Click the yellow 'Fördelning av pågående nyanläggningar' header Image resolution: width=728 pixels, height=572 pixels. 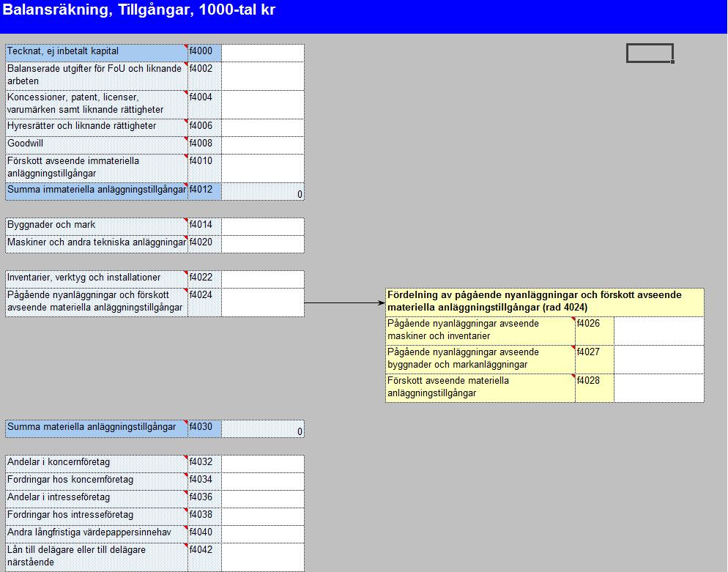coord(545,302)
